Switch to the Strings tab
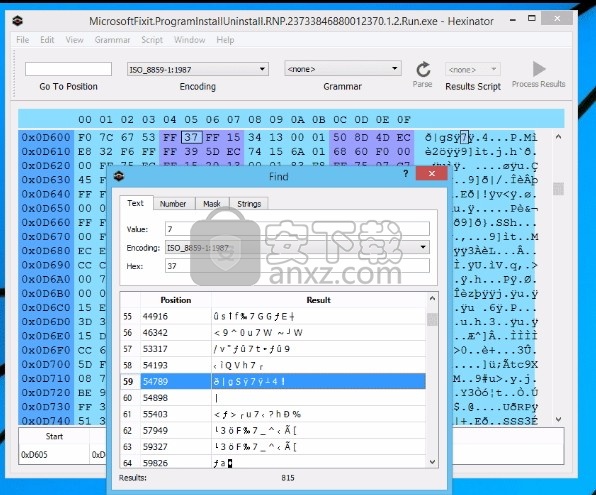 pos(249,204)
